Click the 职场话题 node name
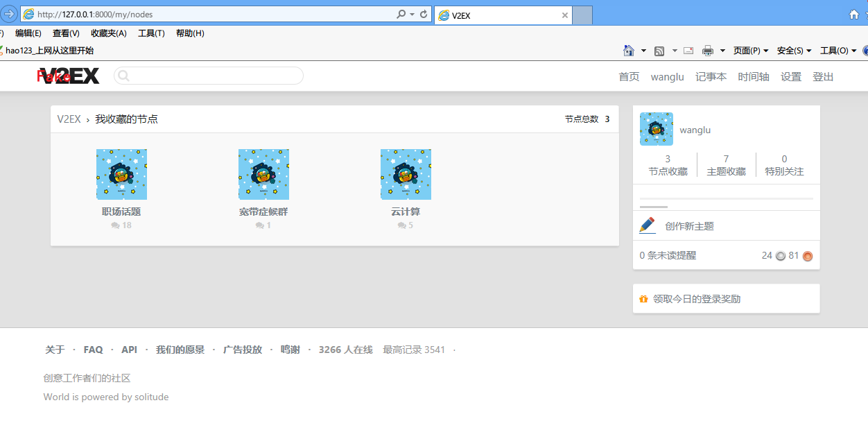The width and height of the screenshot is (868, 421). tap(121, 212)
